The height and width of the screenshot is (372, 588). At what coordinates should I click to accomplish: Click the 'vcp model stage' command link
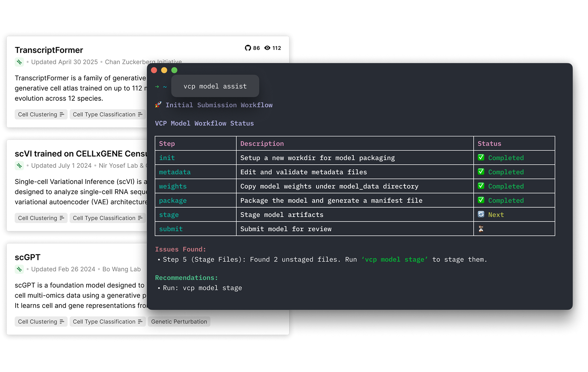394,259
